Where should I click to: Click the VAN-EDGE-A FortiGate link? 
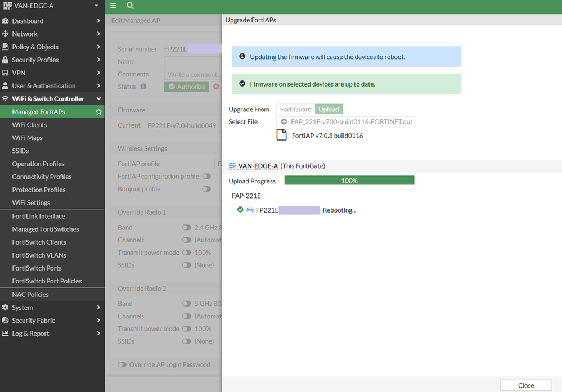[258, 166]
